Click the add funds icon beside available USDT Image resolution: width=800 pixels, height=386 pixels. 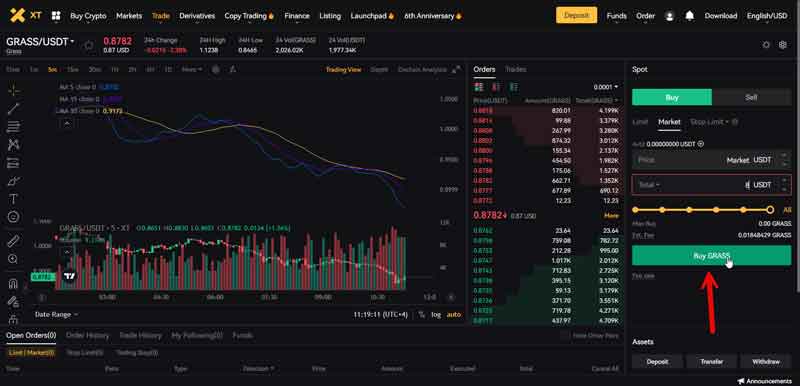(701, 144)
